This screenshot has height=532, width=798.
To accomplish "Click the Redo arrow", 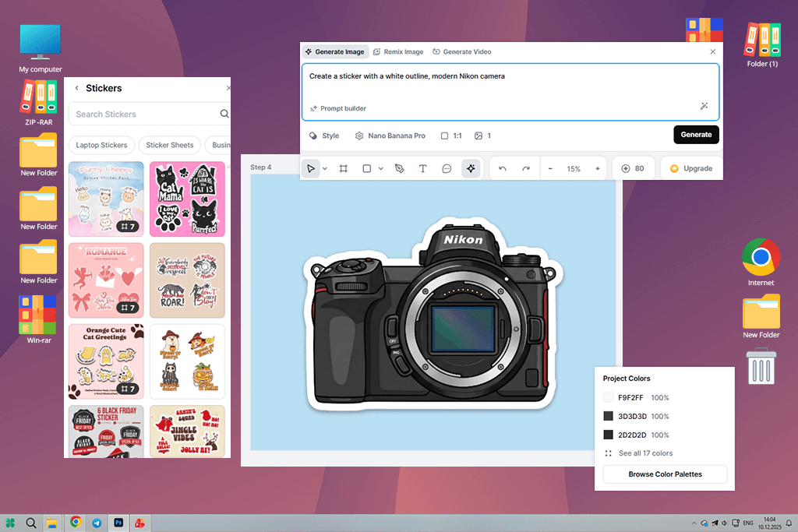I will (526, 168).
